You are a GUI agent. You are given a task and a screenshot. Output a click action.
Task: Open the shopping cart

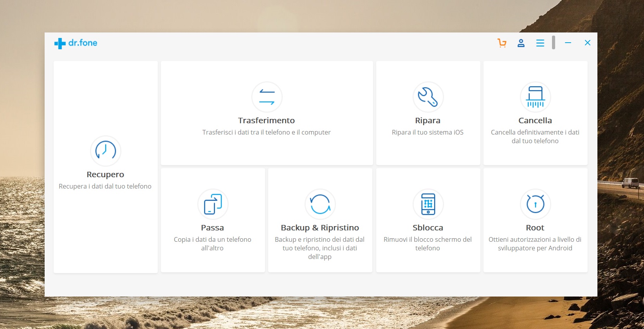[502, 43]
